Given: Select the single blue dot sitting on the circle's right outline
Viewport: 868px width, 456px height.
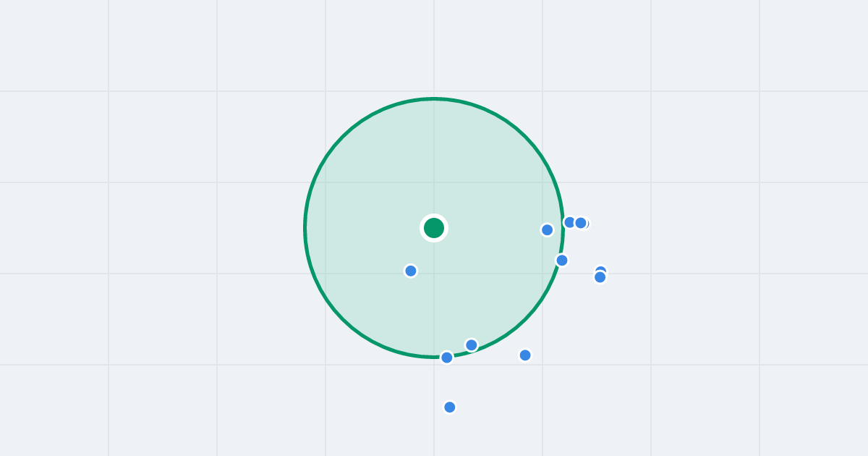Looking at the screenshot, I should pos(562,260).
